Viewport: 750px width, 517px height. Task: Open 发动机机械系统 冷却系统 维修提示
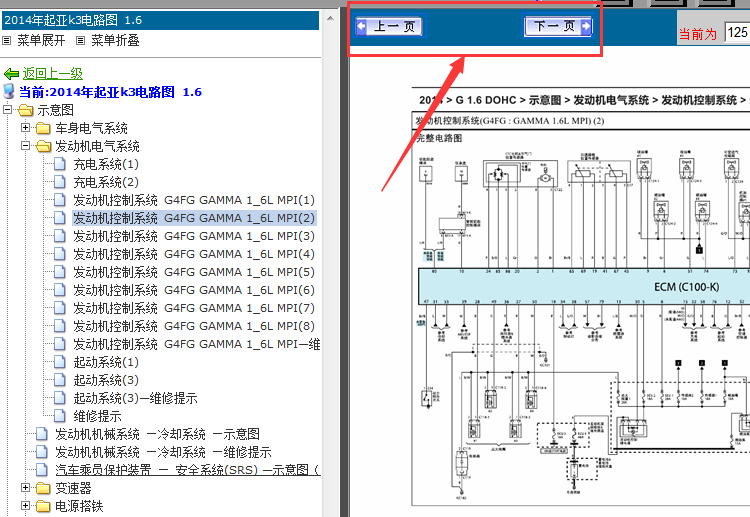[x=163, y=452]
